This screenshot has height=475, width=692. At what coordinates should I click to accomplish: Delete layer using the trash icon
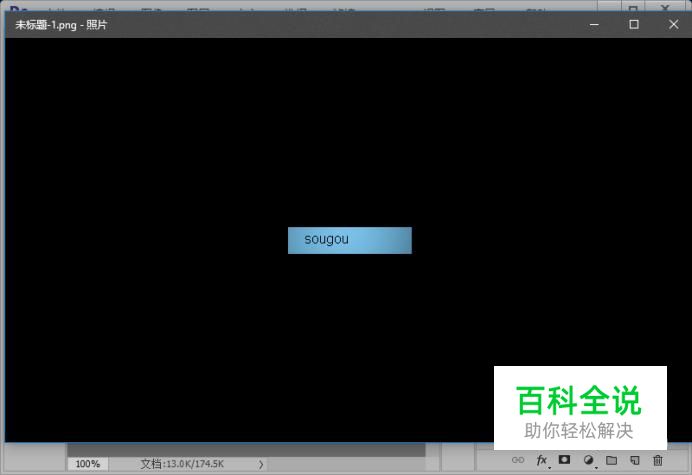658,460
